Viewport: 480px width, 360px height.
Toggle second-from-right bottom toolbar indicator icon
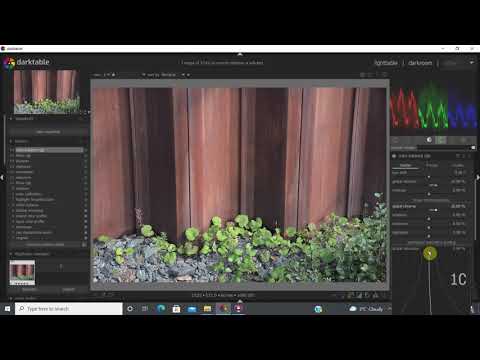(375, 295)
